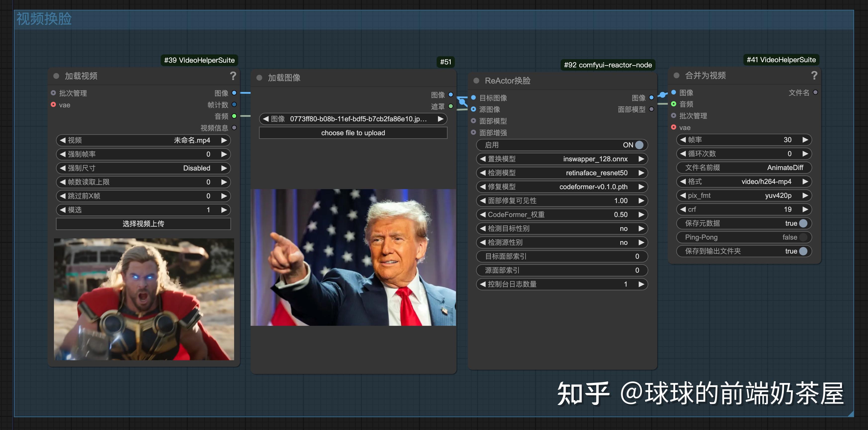This screenshot has height=430, width=868.
Task: Click the 选择视频上传 button
Action: (143, 224)
